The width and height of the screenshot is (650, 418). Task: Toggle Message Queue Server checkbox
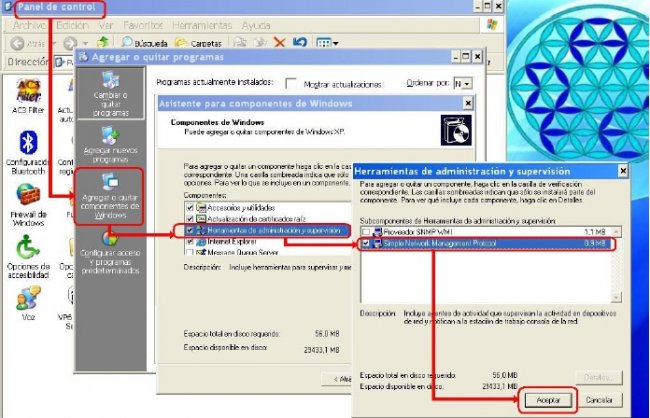(190, 252)
